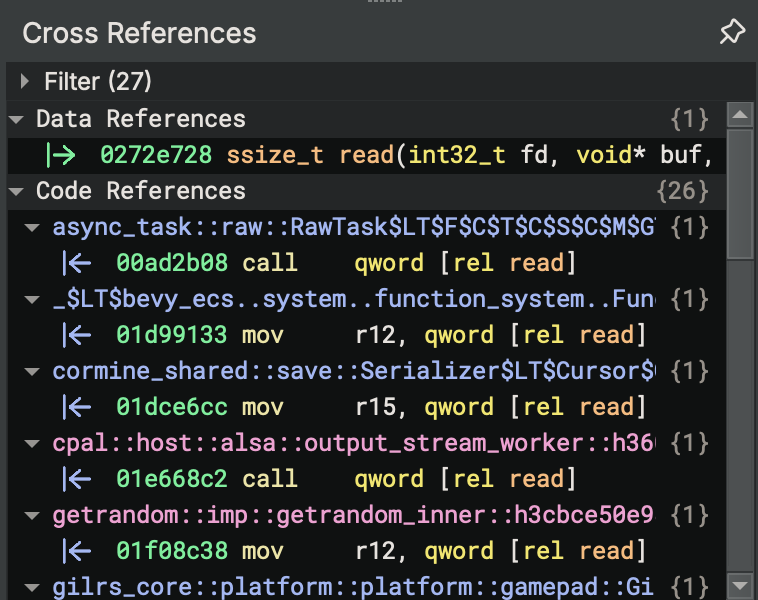Expand the Filter (27) section
This screenshot has height=600, width=758.
pos(25,81)
